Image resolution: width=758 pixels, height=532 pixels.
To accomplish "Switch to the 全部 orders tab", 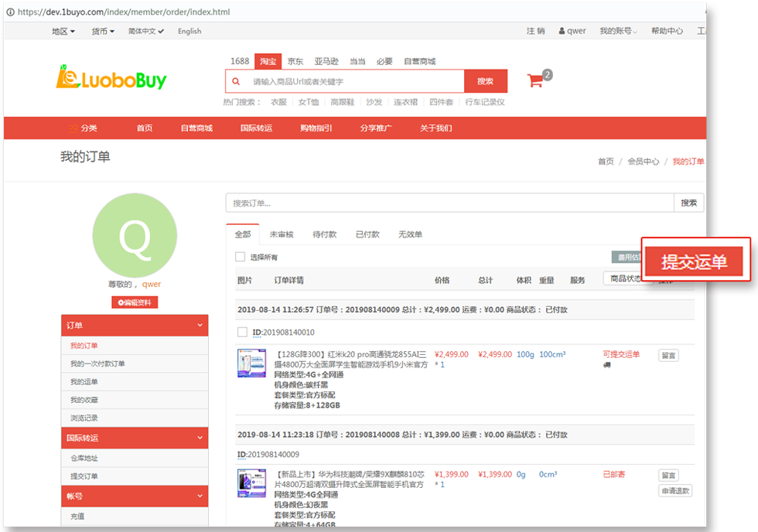I will pos(243,234).
